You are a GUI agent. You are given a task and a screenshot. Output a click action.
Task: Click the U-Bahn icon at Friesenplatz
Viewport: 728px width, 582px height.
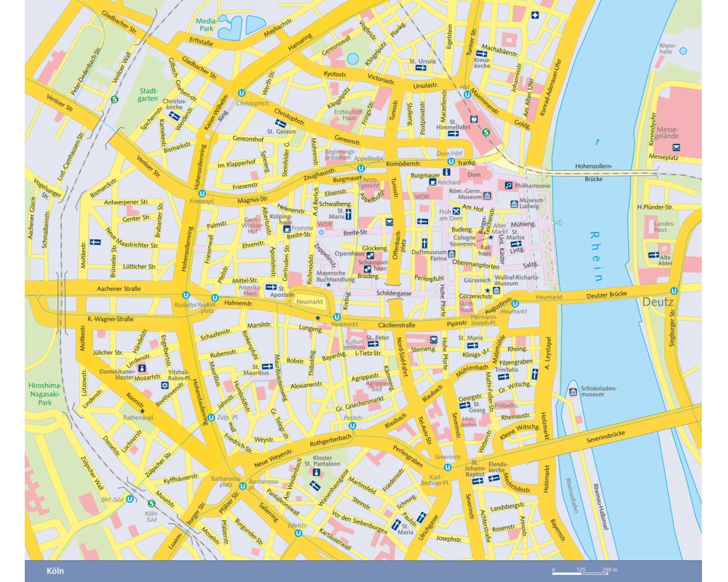pos(191,194)
